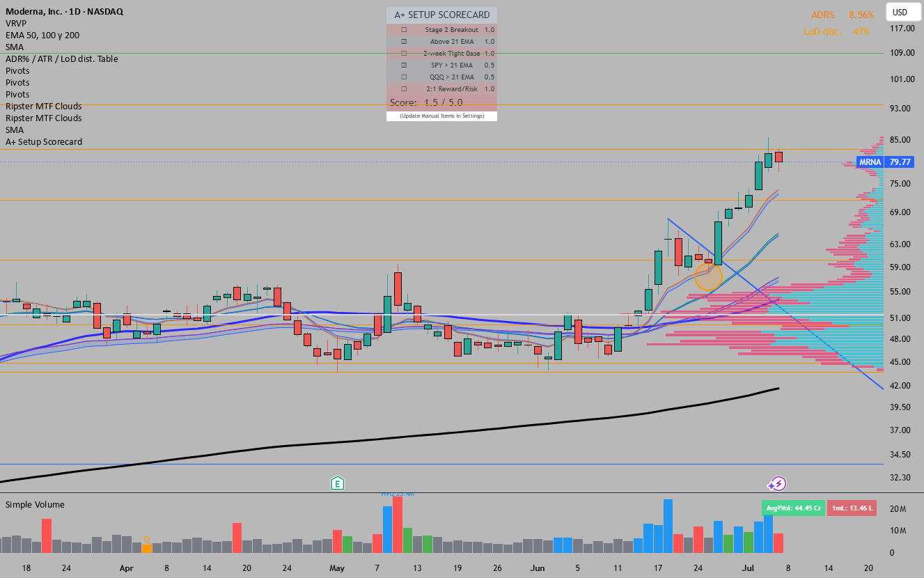
Task: Click the Update Manual Items in Settings note
Action: point(441,116)
